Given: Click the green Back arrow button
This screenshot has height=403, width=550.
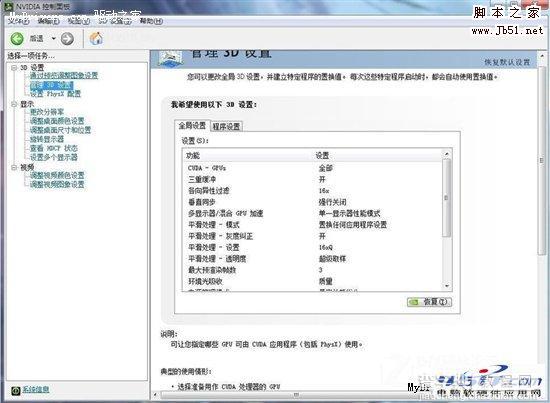Looking at the screenshot, I should pyautogui.click(x=17, y=39).
